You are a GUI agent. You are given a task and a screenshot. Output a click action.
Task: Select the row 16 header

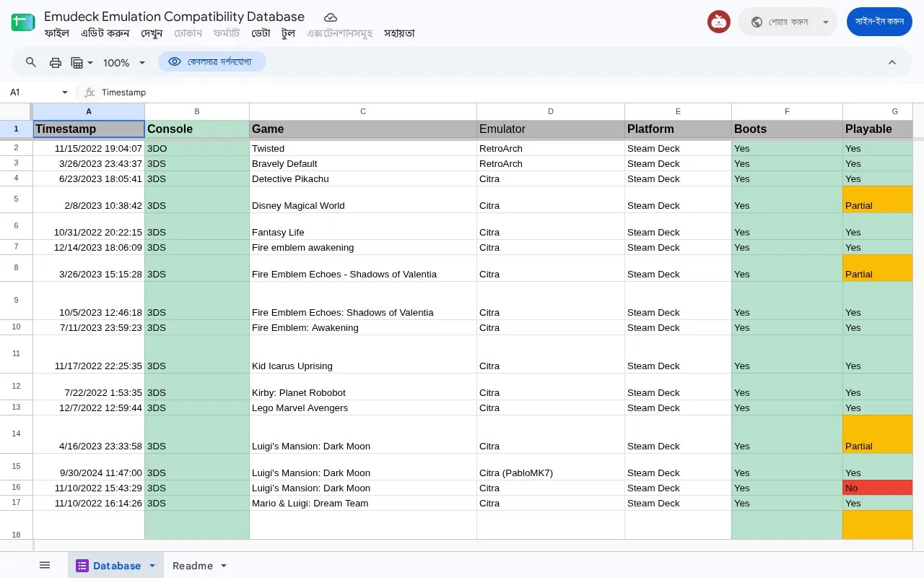16,488
